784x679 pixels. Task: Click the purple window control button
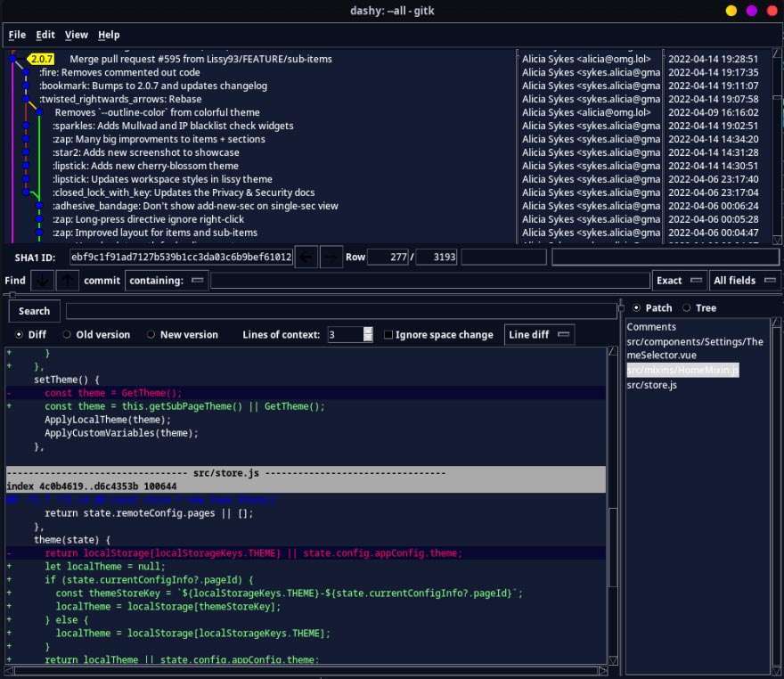tap(751, 11)
